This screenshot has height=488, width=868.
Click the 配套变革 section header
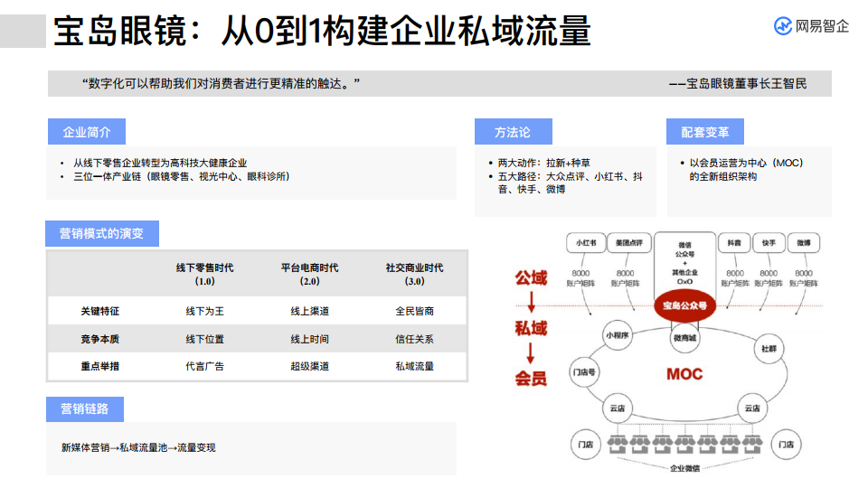click(x=704, y=132)
